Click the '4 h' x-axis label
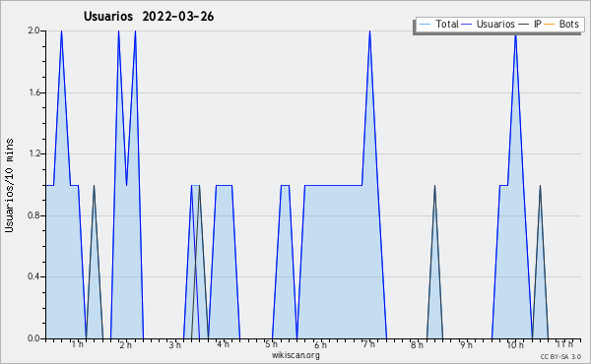Image resolution: width=591 pixels, height=364 pixels. pyautogui.click(x=224, y=344)
